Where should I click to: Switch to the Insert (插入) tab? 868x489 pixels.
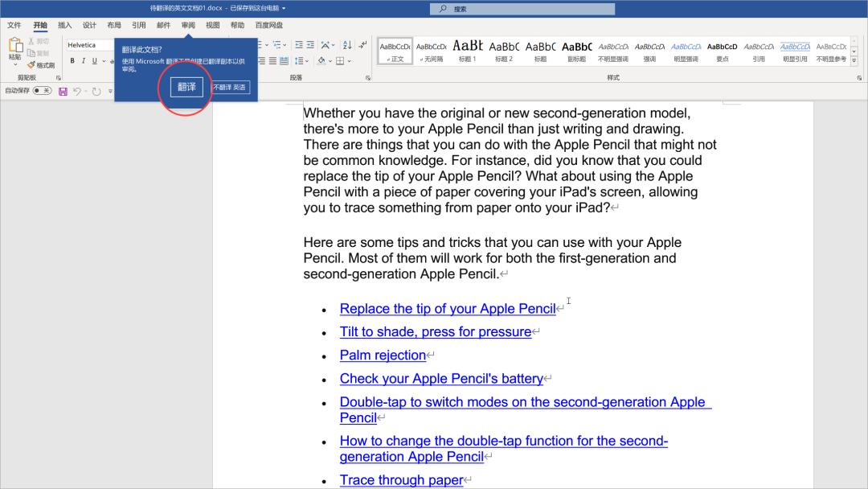click(64, 25)
